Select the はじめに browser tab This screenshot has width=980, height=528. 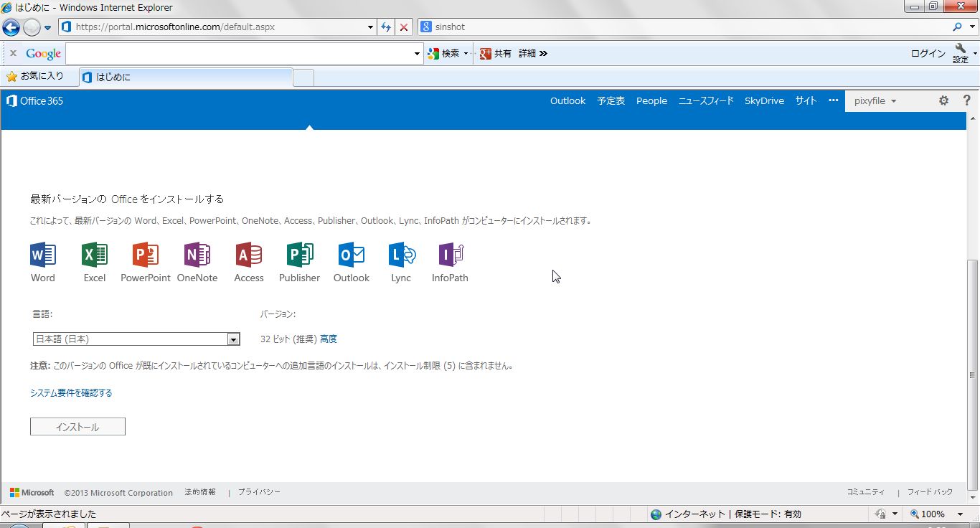point(186,77)
